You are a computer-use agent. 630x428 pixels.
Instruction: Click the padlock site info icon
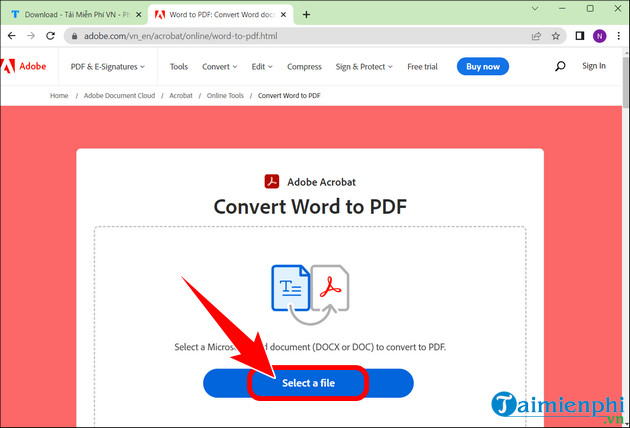(x=74, y=36)
